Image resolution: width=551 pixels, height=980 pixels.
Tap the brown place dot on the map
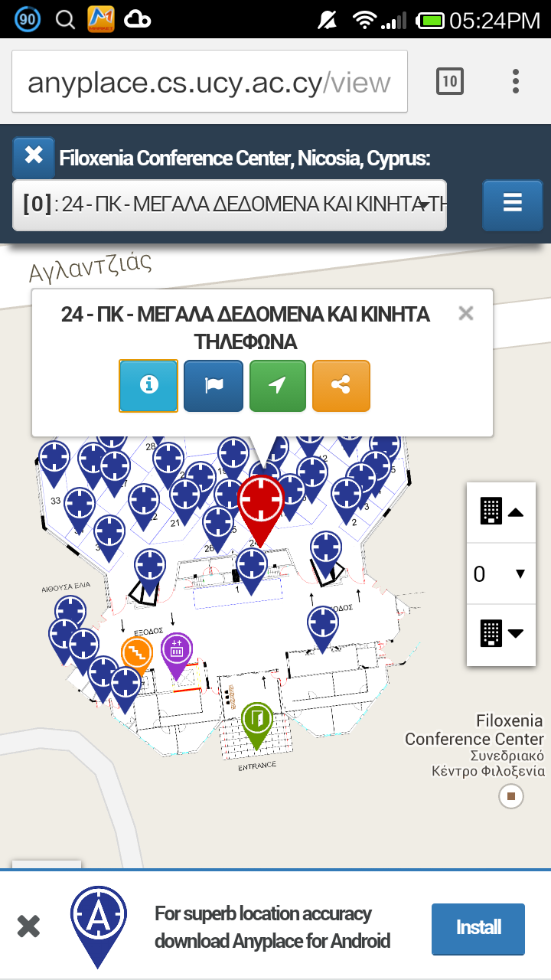coord(511,798)
